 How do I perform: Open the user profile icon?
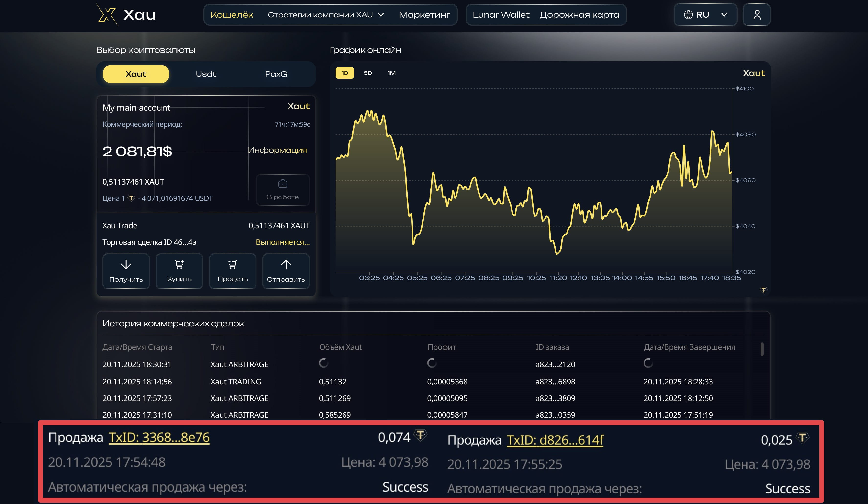click(x=757, y=15)
